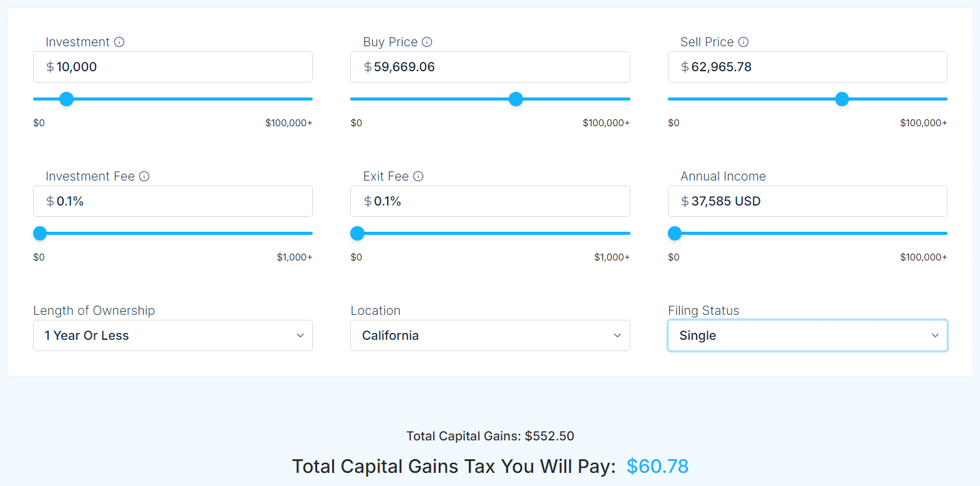Viewport: 980px width, 486px height.
Task: Select the Investment Fee percentage field
Action: click(173, 201)
